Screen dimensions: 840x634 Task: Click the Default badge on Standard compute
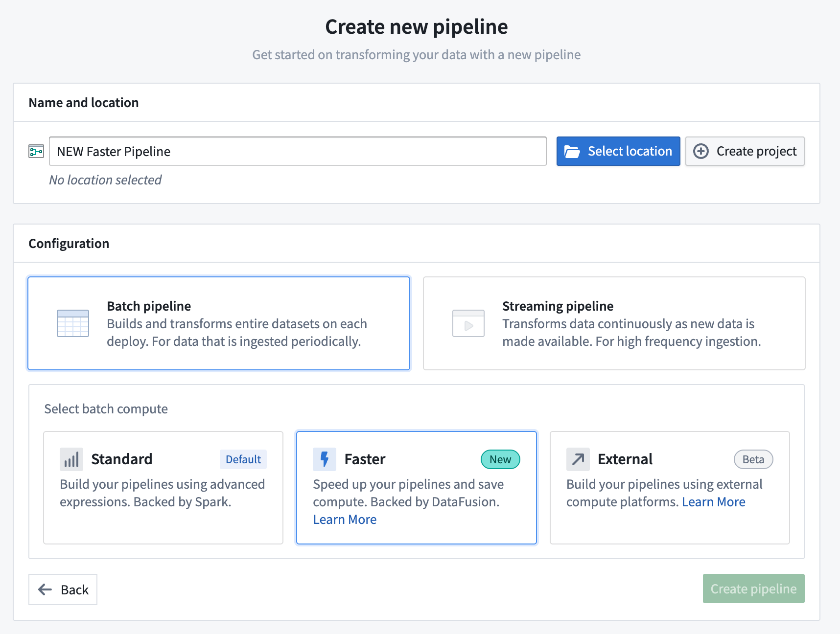[x=243, y=459]
